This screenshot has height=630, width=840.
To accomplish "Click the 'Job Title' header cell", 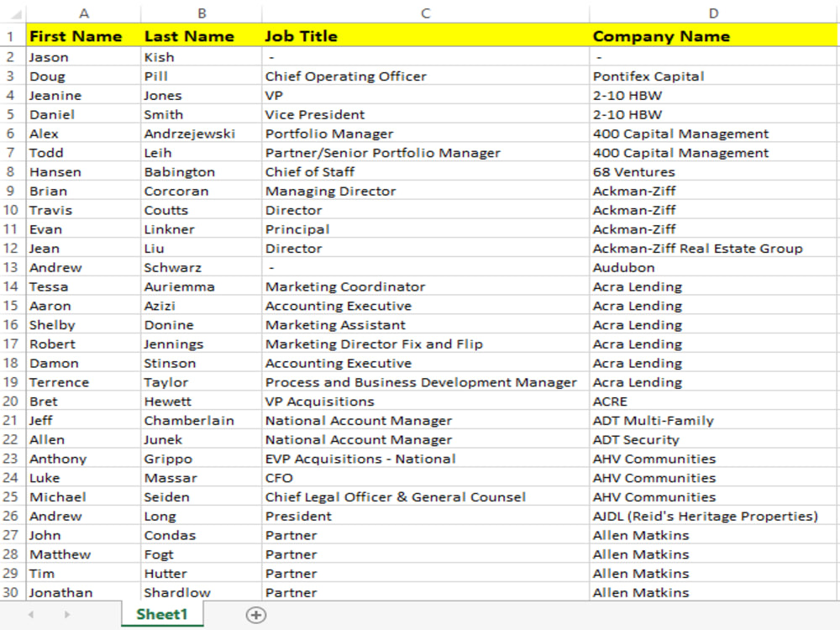I will (x=425, y=36).
